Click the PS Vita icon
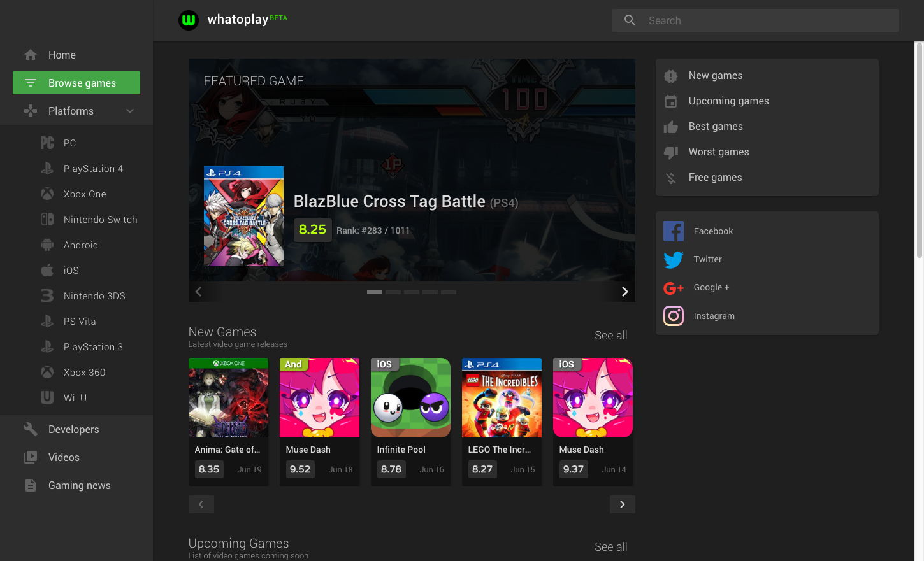Screen dimensions: 924x561 tap(47, 322)
